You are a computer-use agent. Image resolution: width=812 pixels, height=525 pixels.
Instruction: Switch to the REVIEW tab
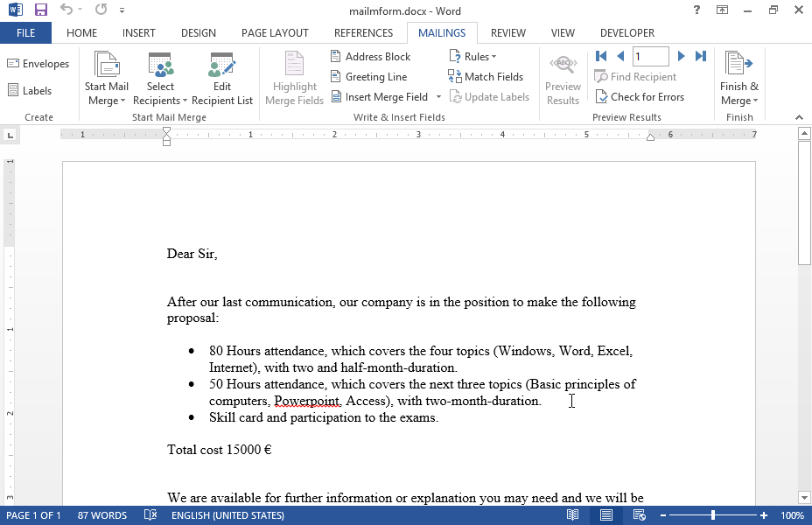tap(508, 33)
